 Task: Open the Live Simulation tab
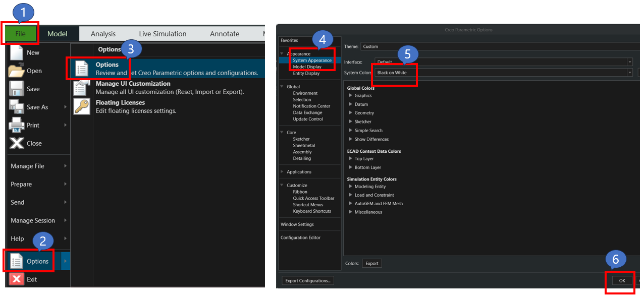(163, 34)
